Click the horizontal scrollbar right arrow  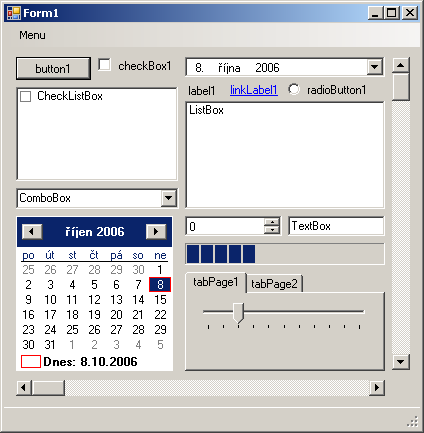[x=377, y=387]
